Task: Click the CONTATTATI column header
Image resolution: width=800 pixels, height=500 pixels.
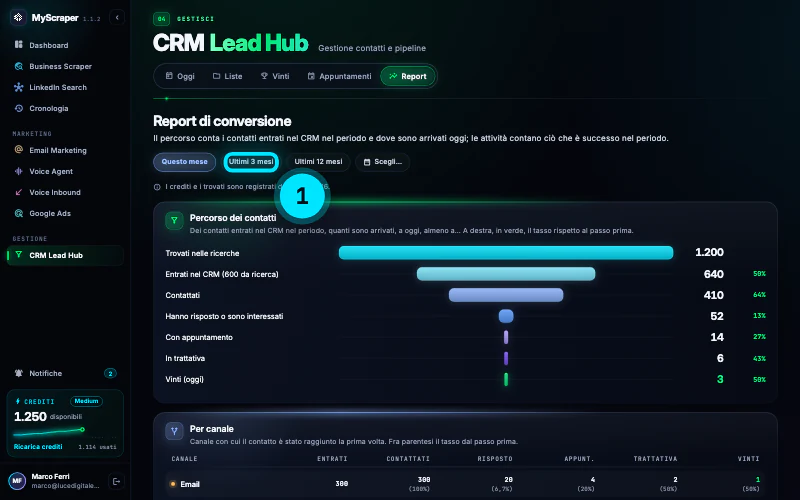Action: 408,459
